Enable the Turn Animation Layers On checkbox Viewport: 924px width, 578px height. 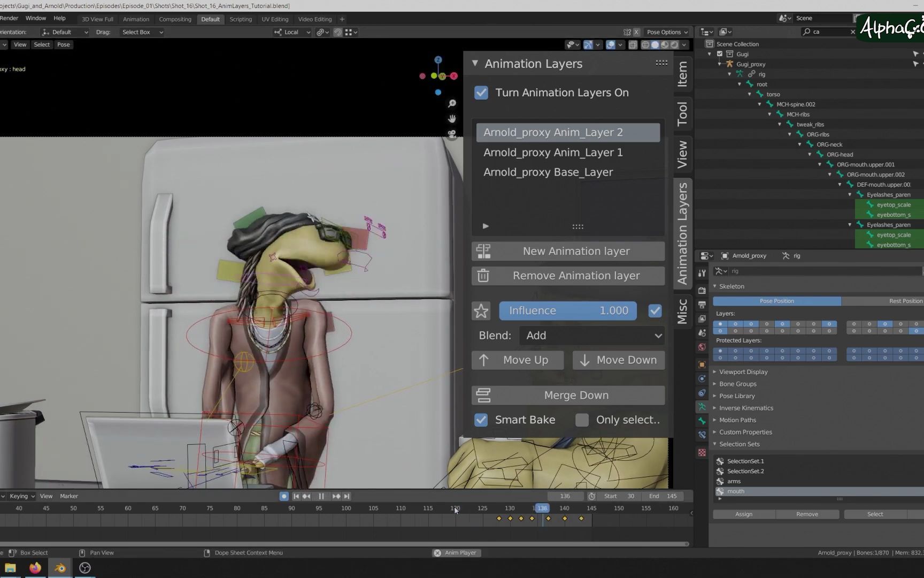tap(481, 93)
